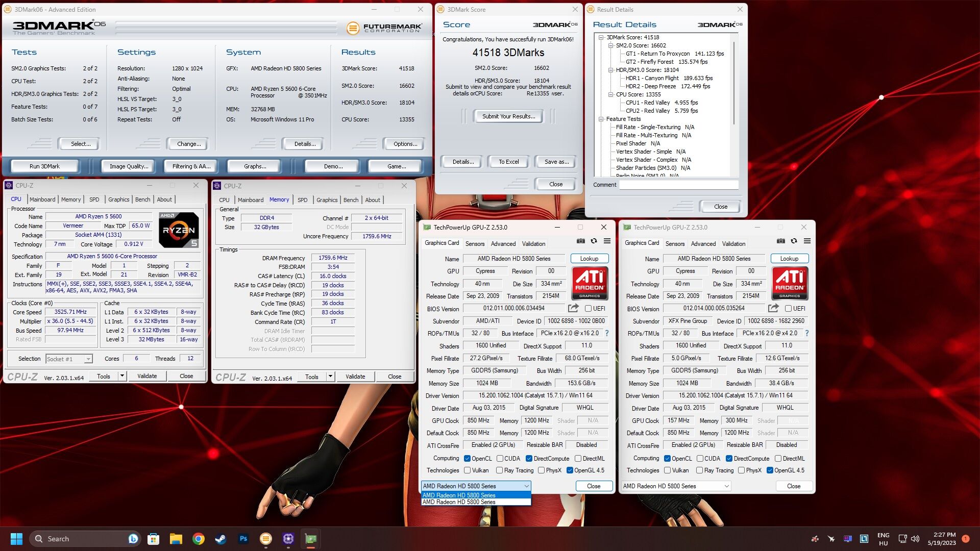Click refresh icon in left GPU-Z window
The height and width of the screenshot is (551, 980).
(594, 241)
